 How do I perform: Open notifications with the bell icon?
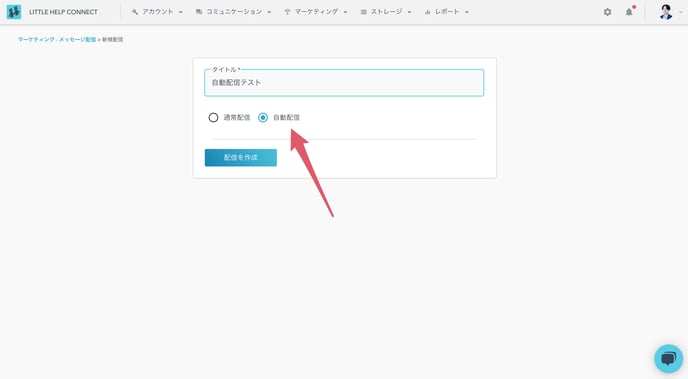click(x=629, y=12)
